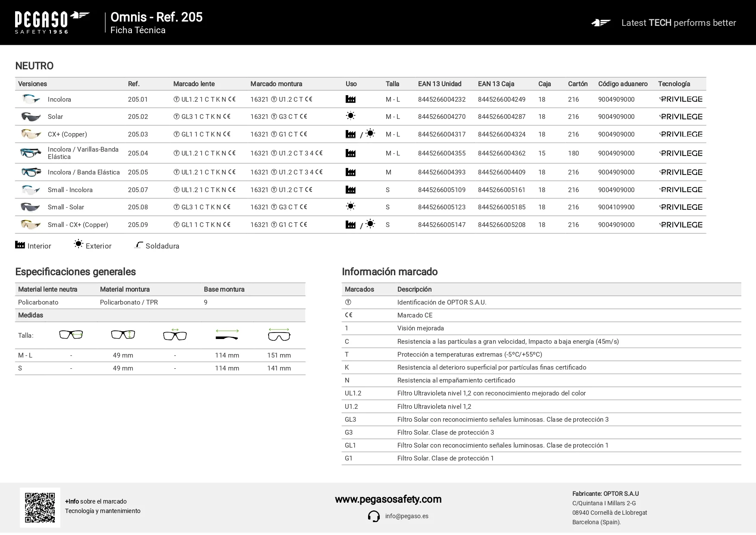The image size is (756, 535).
Task: Click the lens height measurement diagram icon
Action: pos(123,334)
